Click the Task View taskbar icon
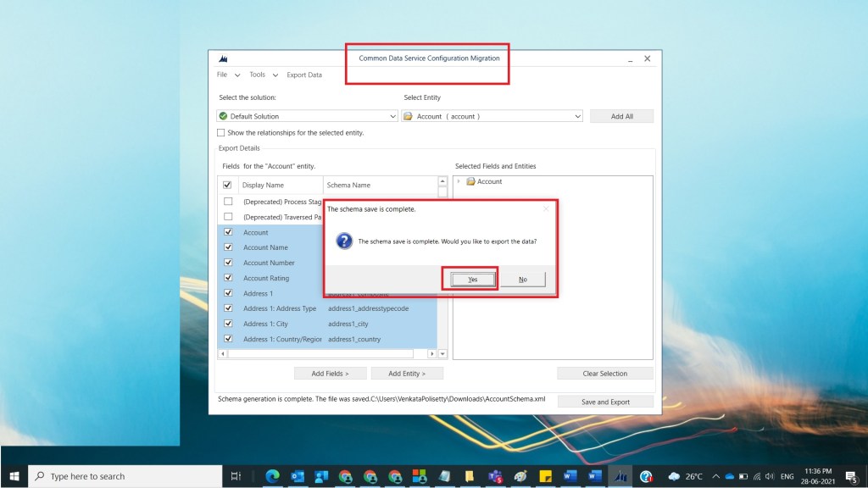Viewport: 868px width, 488px height. click(236, 476)
